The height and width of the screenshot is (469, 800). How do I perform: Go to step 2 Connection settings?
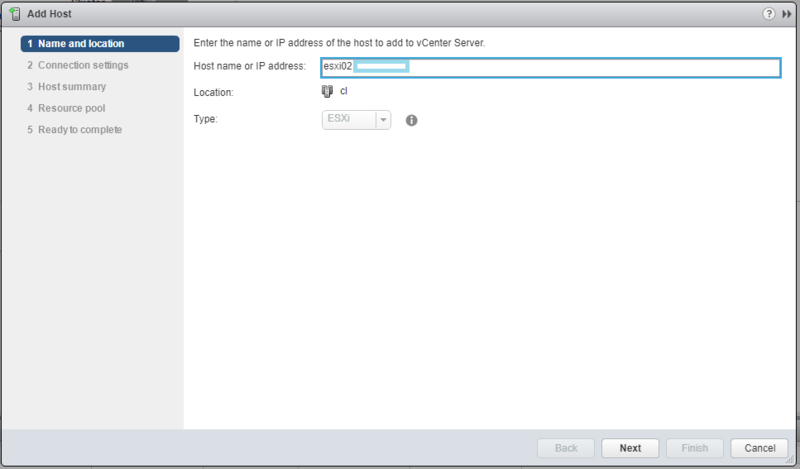click(x=78, y=65)
